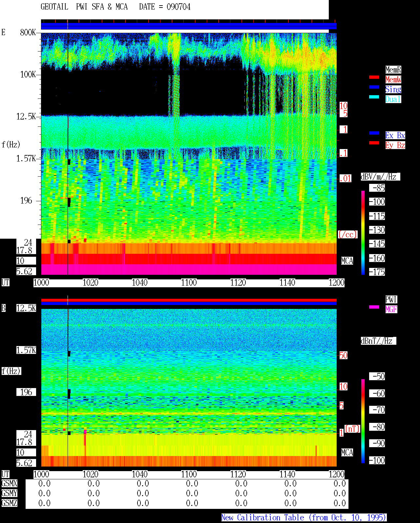The height and width of the screenshot is (523, 420).
Task: Click the New Calibration Table link
Action: click(304, 518)
